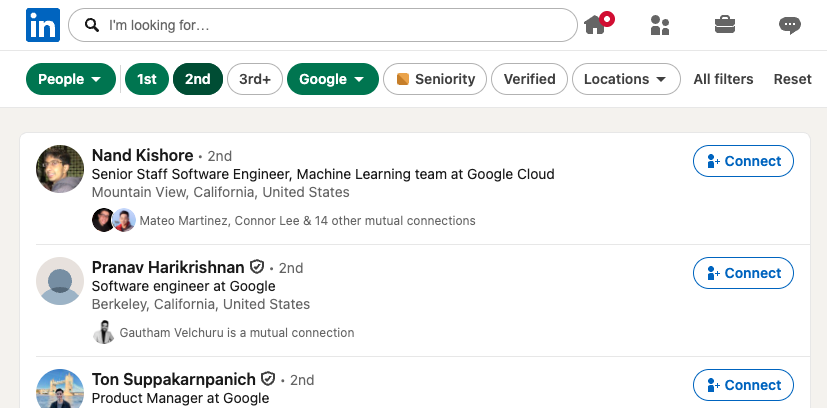View Nand Kishore's mutual connections
Image resolution: width=827 pixels, height=408 pixels.
(307, 220)
